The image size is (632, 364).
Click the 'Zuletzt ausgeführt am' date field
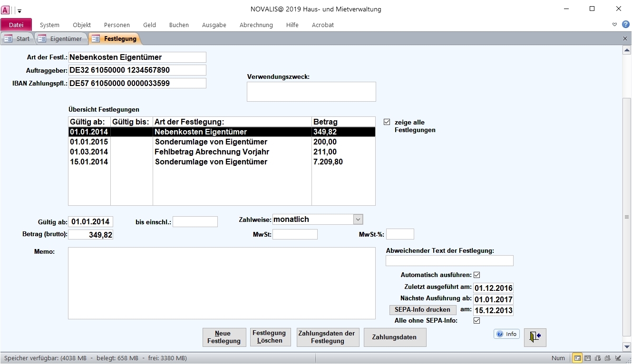(494, 288)
